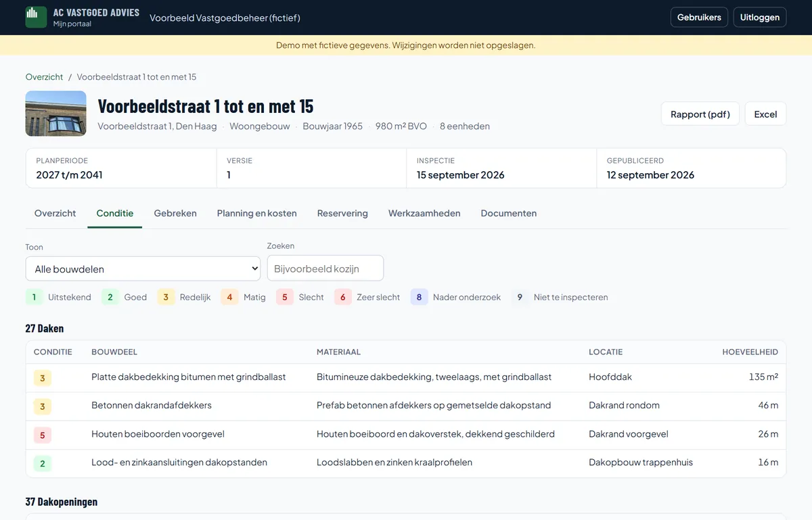This screenshot has width=812, height=520.
Task: Select row Platte dakbedekking bitumen met grindballast
Action: click(406, 377)
